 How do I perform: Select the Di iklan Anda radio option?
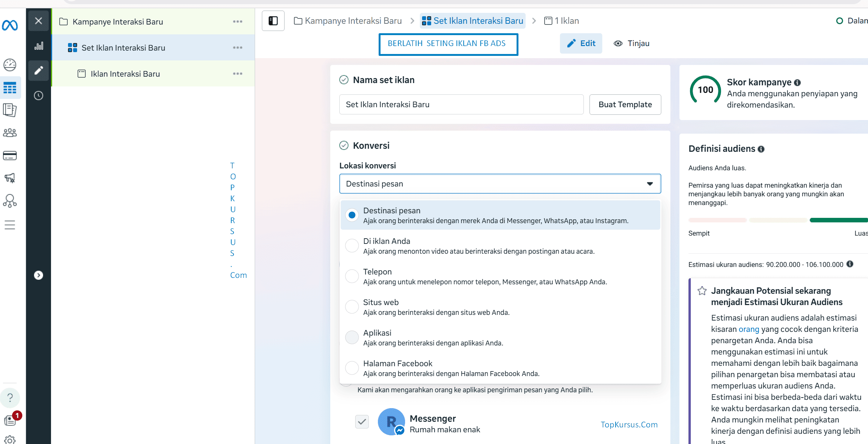[x=352, y=245]
